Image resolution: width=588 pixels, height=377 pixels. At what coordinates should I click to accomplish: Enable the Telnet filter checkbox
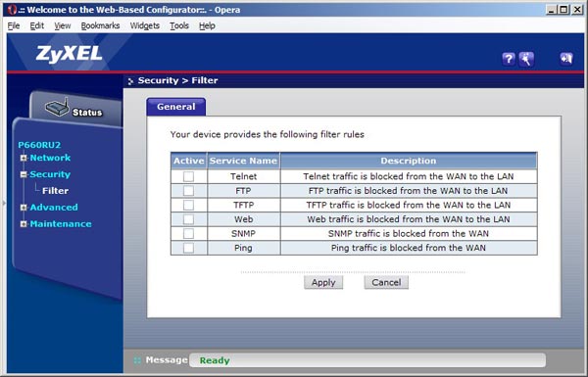(188, 176)
